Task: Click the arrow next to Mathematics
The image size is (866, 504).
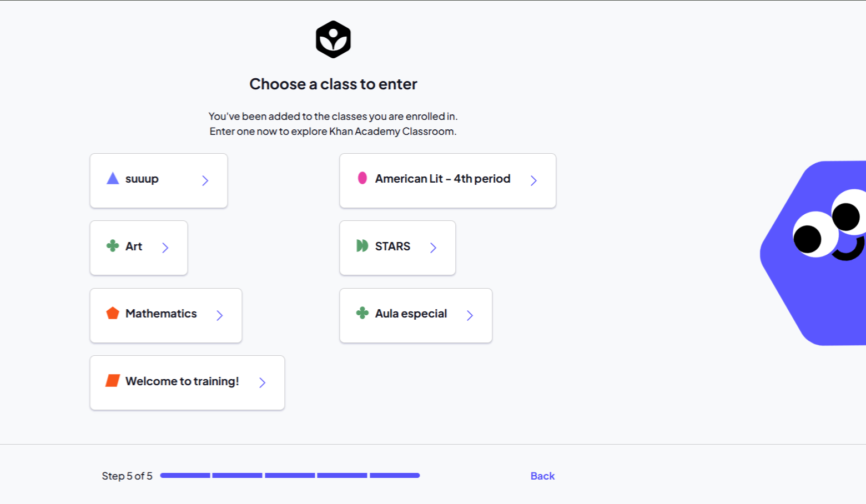Action: click(x=220, y=315)
